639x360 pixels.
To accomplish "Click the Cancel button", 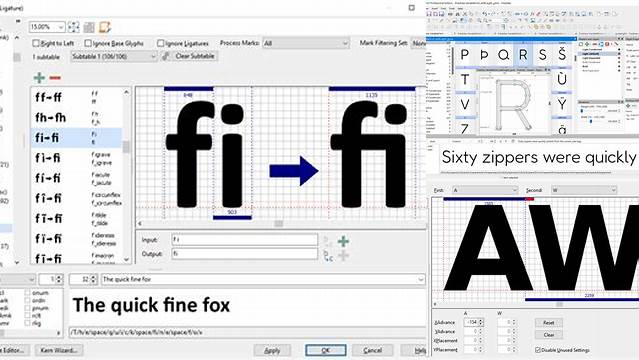I will [x=372, y=350].
